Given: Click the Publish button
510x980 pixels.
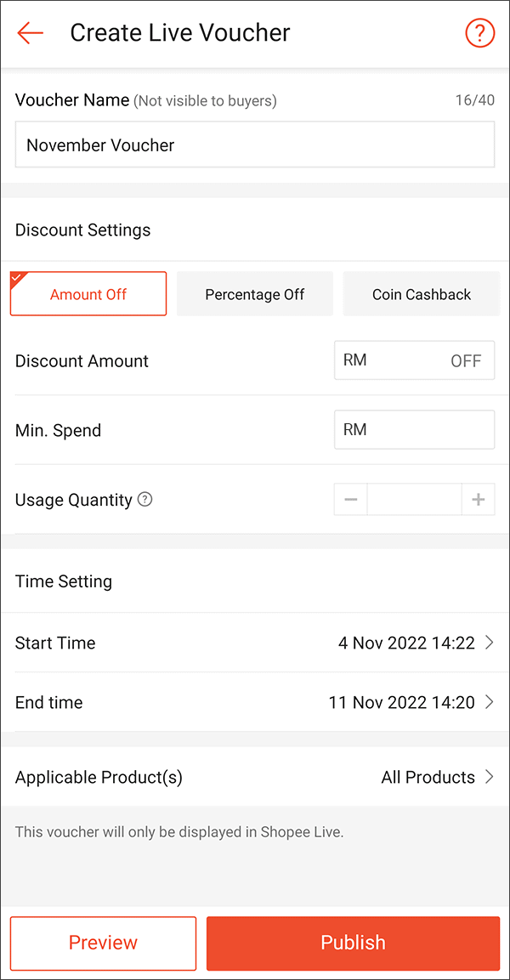Looking at the screenshot, I should tap(353, 943).
